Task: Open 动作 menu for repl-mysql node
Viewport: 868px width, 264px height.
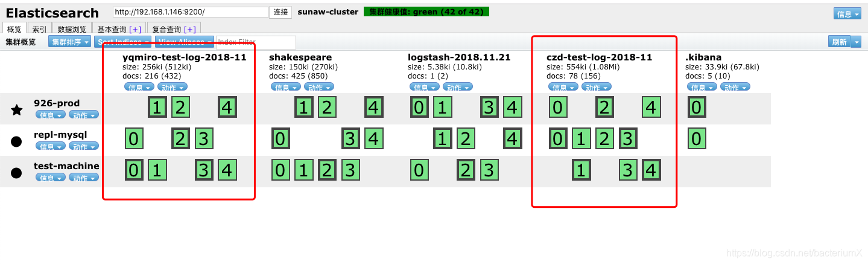Action: (x=84, y=146)
